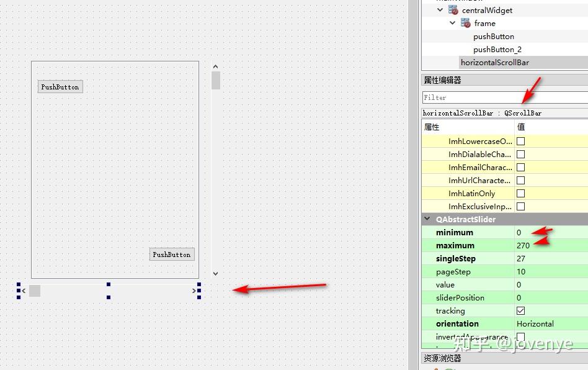588x370 pixels.
Task: Select the lower PushButton in the form
Action: [172, 254]
